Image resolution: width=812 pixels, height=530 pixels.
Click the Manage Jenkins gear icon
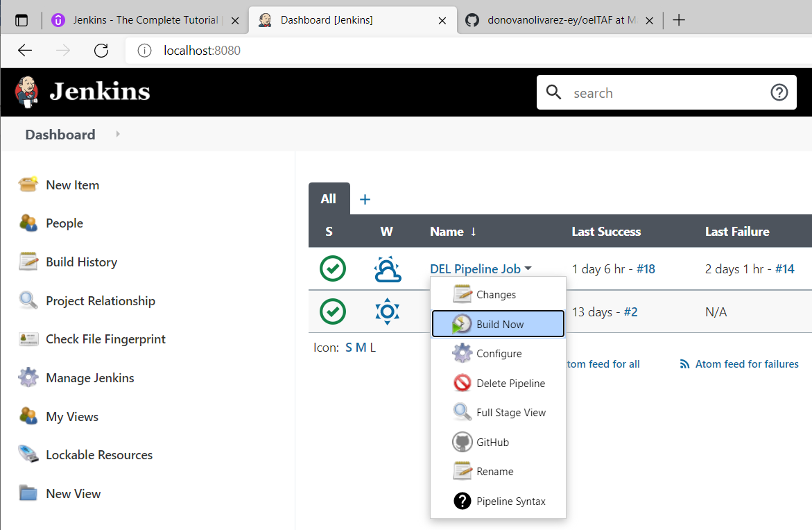coord(28,377)
